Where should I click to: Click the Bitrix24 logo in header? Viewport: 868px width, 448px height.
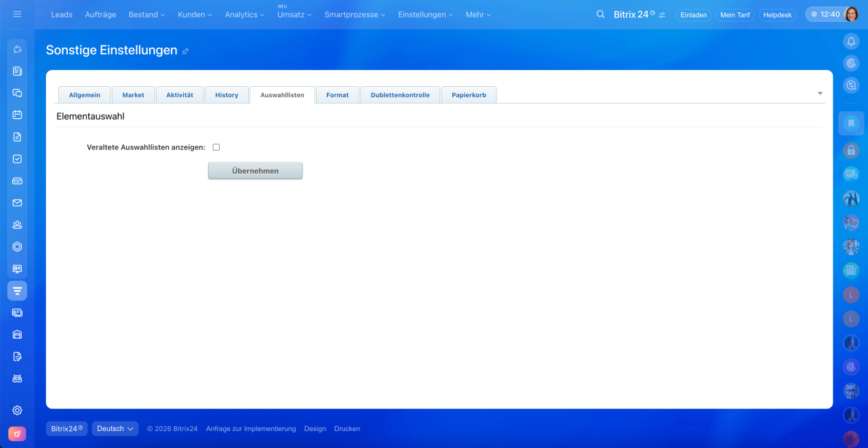click(x=633, y=14)
